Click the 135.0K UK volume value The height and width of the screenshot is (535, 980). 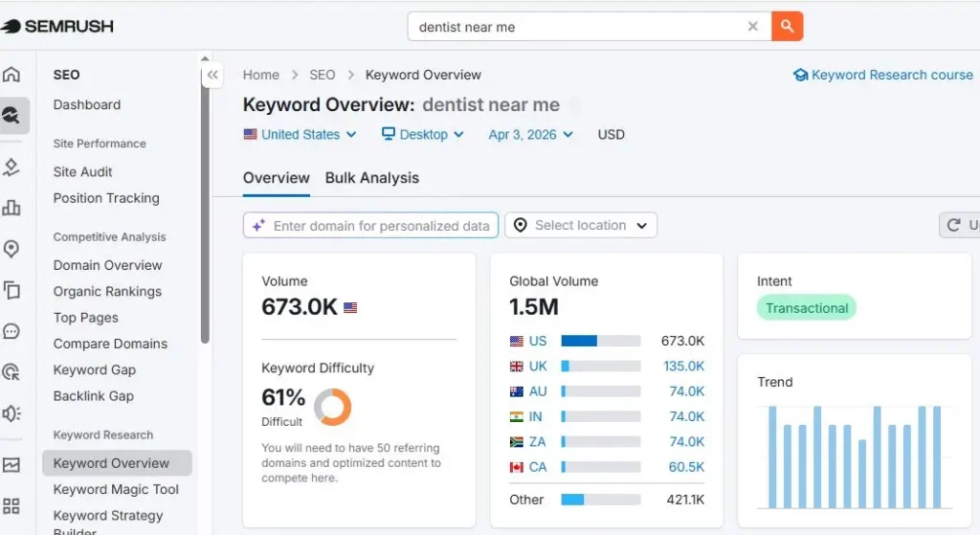[683, 367]
